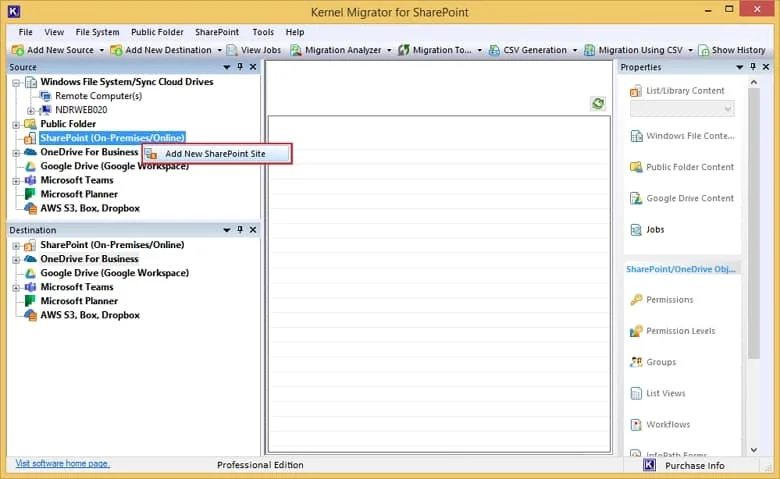Select Remote Computer(s) in Source tree
Image resolution: width=780 pixels, height=479 pixels.
point(98,96)
